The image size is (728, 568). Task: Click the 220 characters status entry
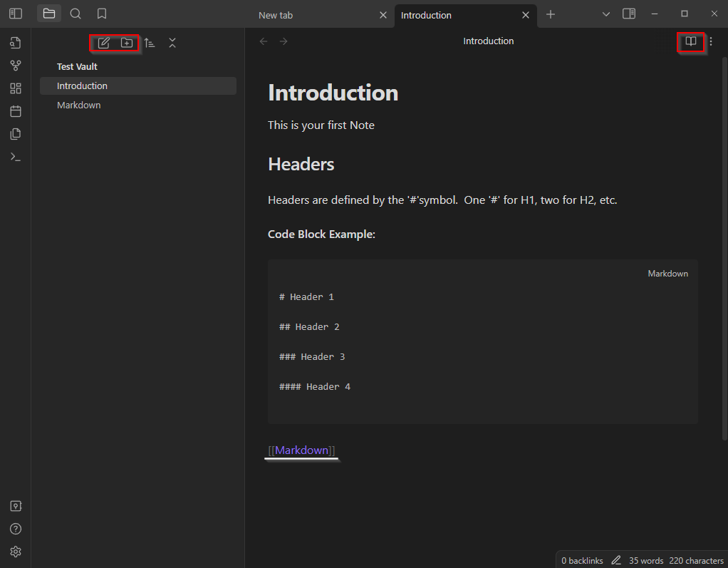click(x=696, y=561)
